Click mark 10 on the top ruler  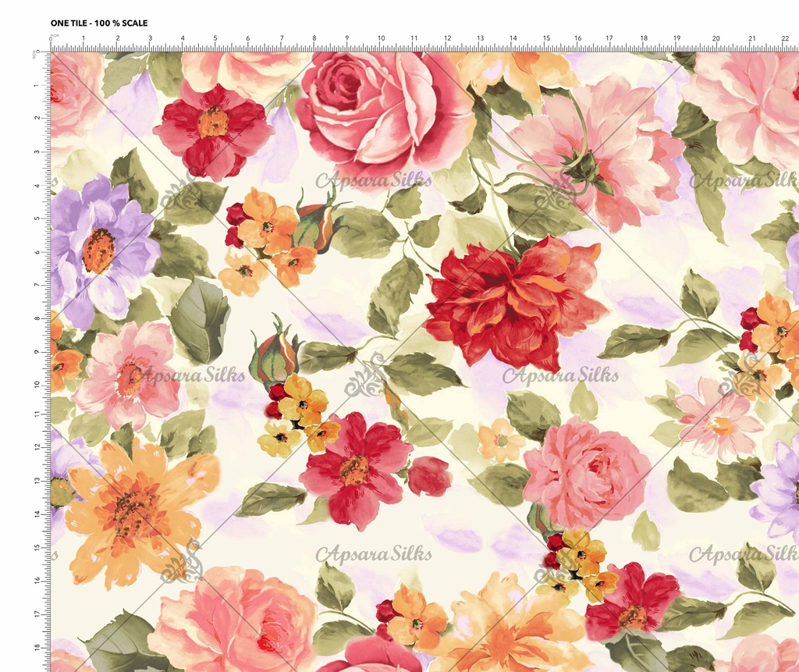pos(381,37)
